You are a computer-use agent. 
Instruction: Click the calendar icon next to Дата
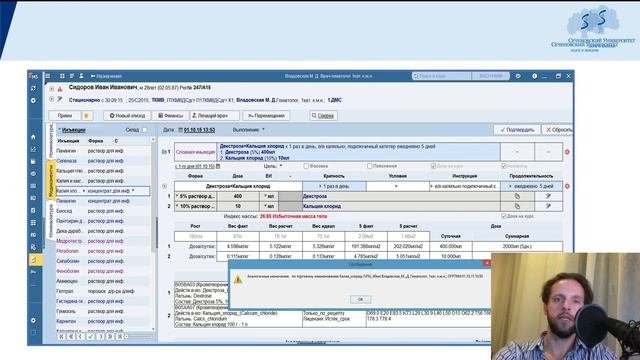point(180,130)
